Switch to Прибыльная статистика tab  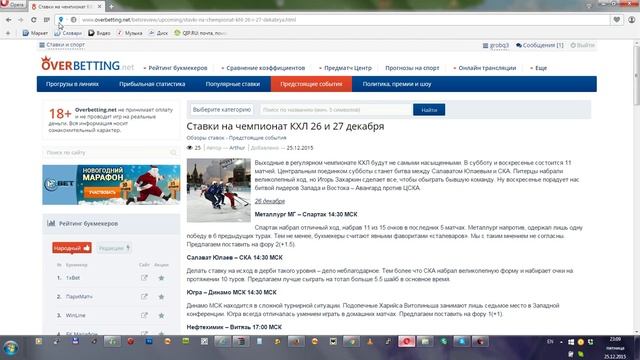click(152, 84)
